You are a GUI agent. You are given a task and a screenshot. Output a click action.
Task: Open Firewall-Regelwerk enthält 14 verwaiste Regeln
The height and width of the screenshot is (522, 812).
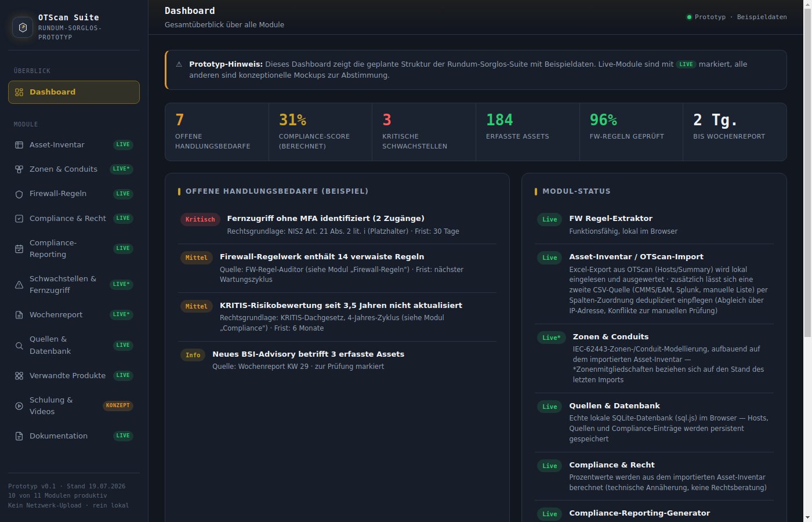point(337,268)
